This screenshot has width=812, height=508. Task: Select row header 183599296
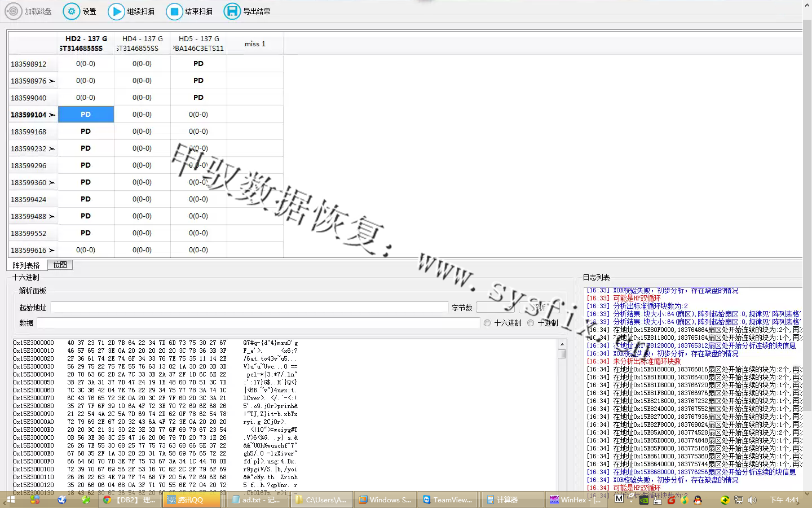point(33,165)
